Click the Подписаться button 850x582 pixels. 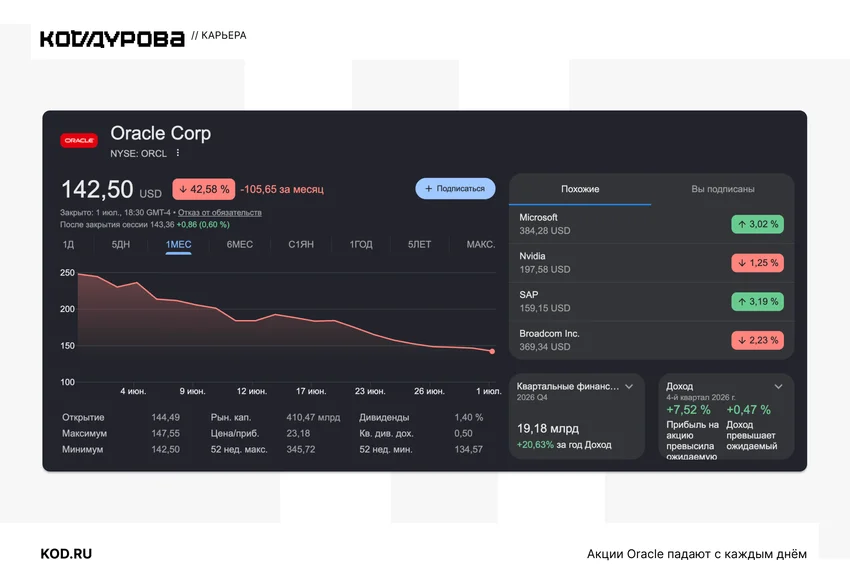click(x=455, y=189)
